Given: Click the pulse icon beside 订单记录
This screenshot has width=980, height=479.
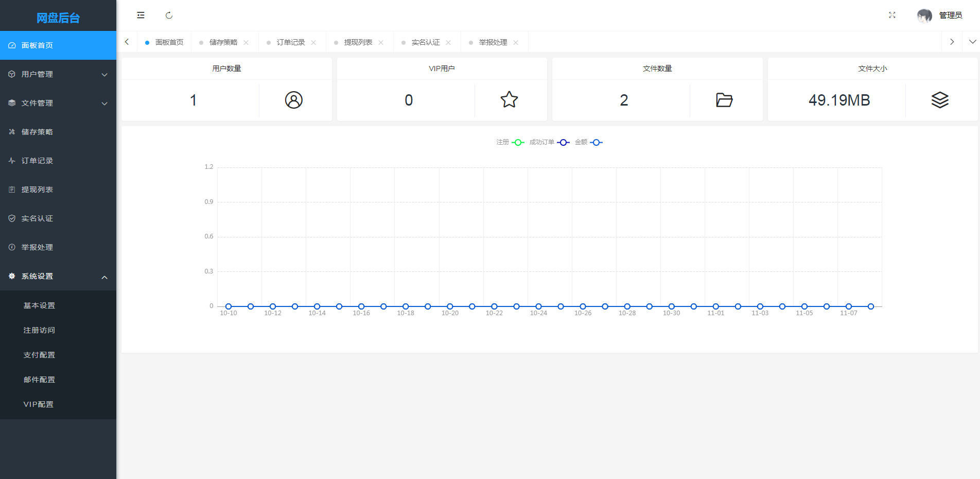Looking at the screenshot, I should pos(12,161).
